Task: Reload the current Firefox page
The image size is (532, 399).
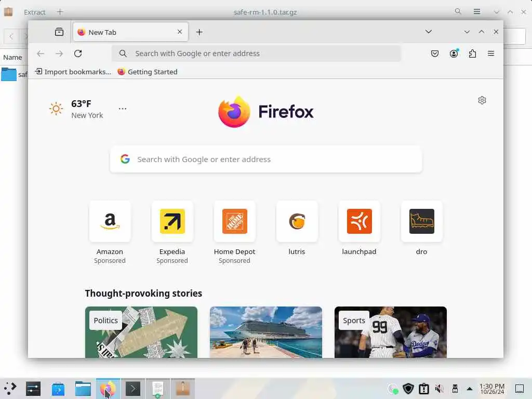Action: (78, 54)
